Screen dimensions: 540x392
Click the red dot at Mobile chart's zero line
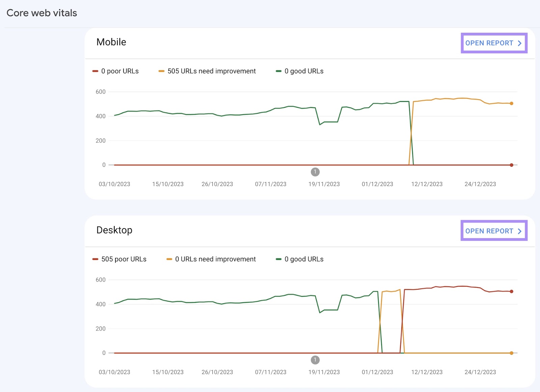(511, 164)
